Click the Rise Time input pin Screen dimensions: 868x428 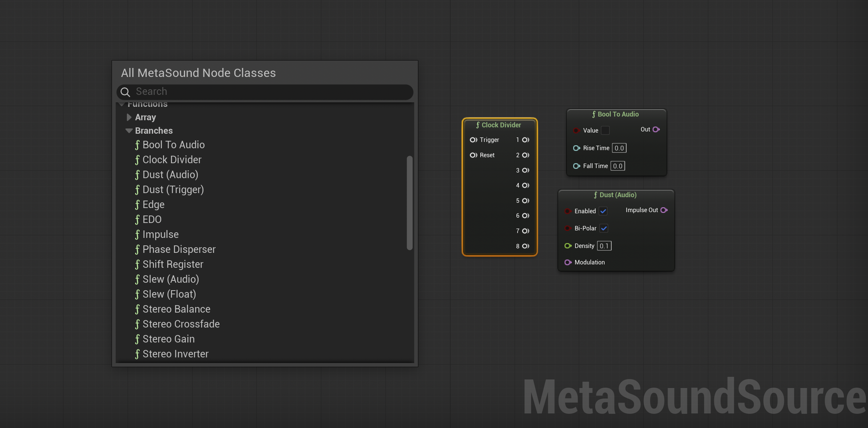(x=577, y=148)
